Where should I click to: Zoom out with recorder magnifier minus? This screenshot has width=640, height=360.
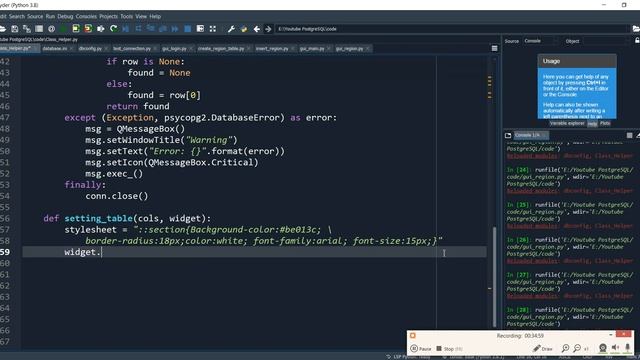(577, 348)
